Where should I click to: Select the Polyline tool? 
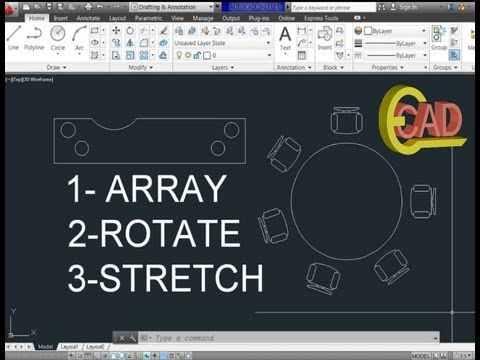34,38
